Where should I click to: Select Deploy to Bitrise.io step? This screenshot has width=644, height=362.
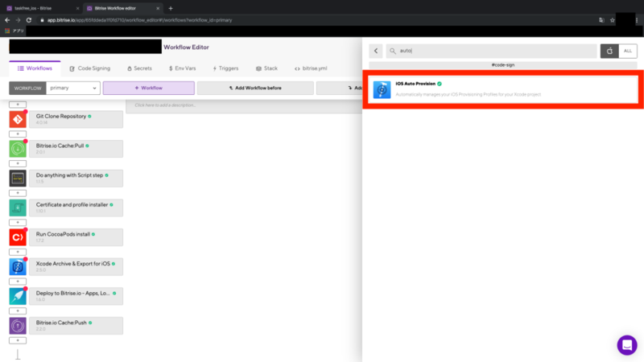(76, 296)
